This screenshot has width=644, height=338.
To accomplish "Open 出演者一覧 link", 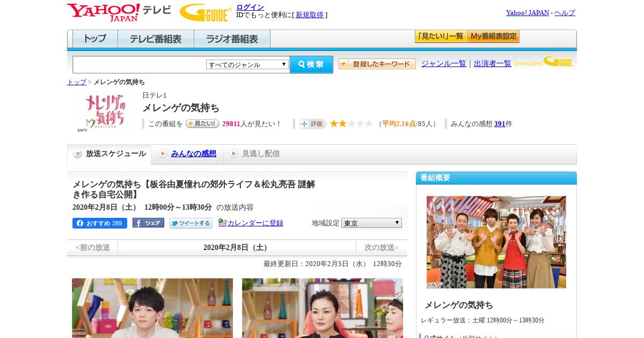I will [492, 63].
